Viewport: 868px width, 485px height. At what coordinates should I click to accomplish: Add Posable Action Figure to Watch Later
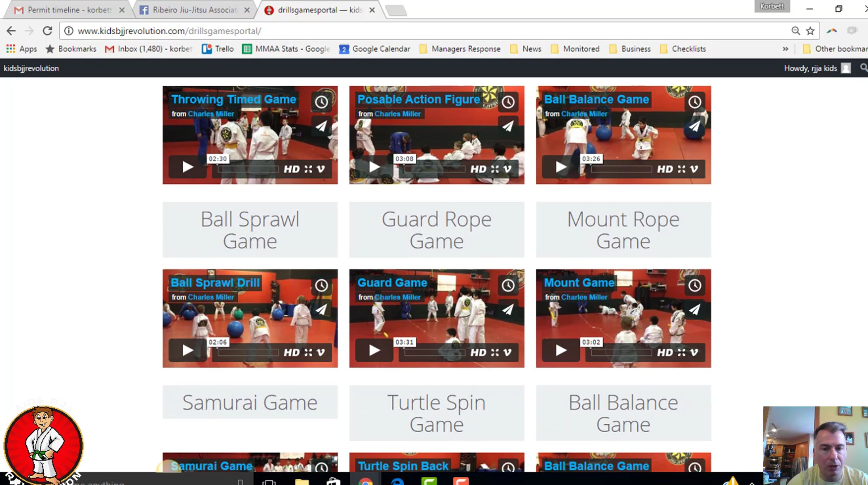click(x=508, y=102)
